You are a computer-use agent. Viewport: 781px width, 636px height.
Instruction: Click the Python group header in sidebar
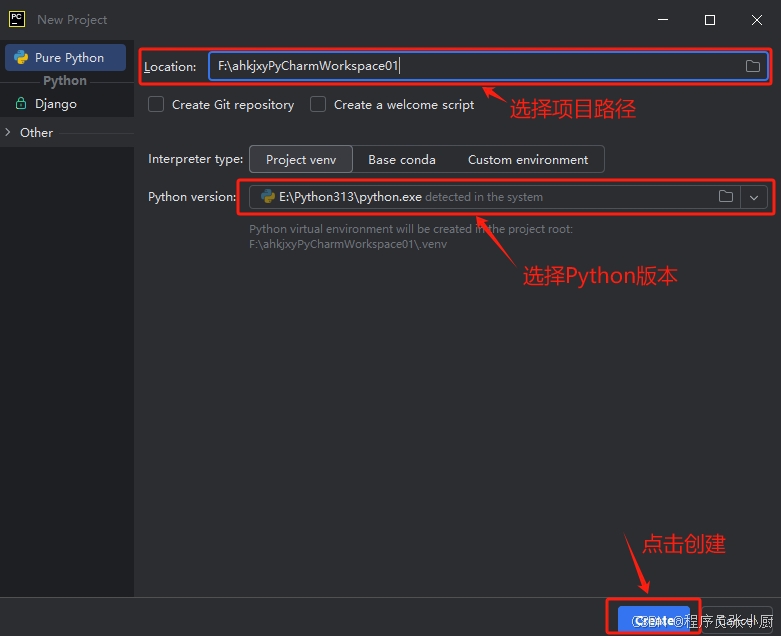tap(65, 81)
